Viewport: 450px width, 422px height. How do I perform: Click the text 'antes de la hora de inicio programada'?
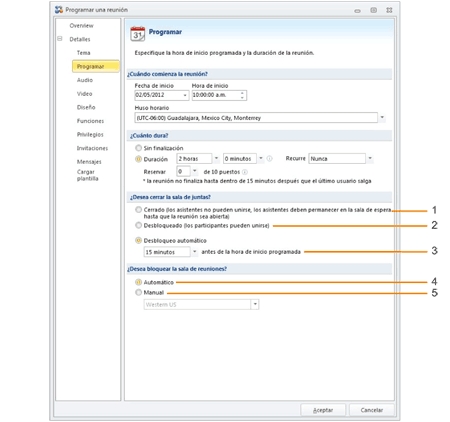coord(251,252)
